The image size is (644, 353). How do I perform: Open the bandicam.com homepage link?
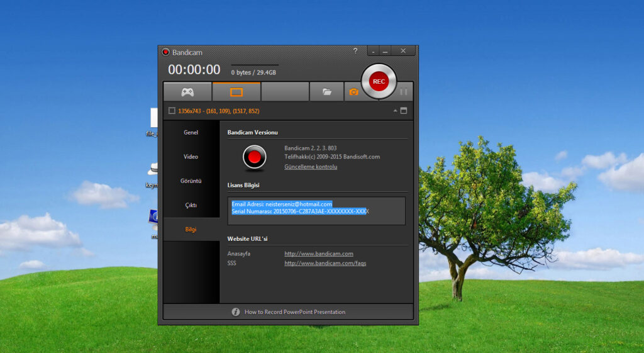coord(319,254)
